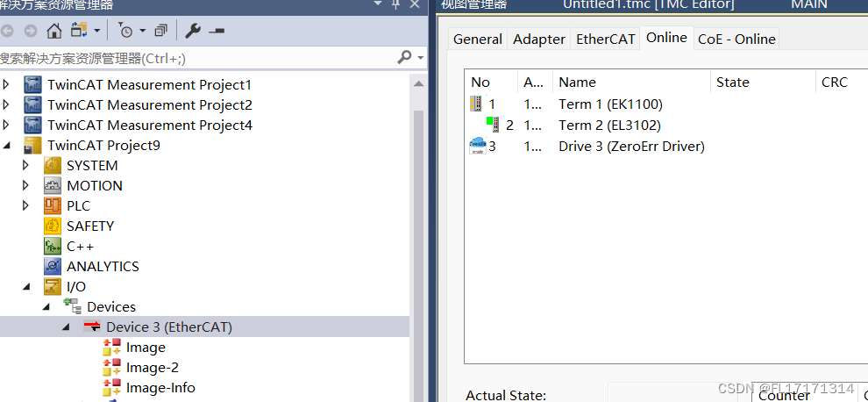Go to Home in Solution Explorer
868x402 pixels.
53,31
